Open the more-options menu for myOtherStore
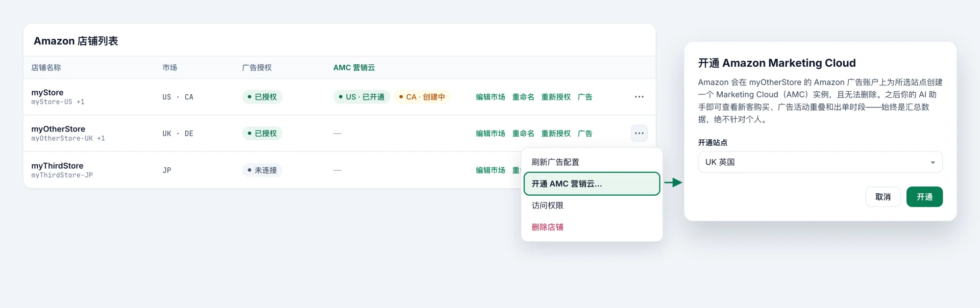 pos(639,133)
